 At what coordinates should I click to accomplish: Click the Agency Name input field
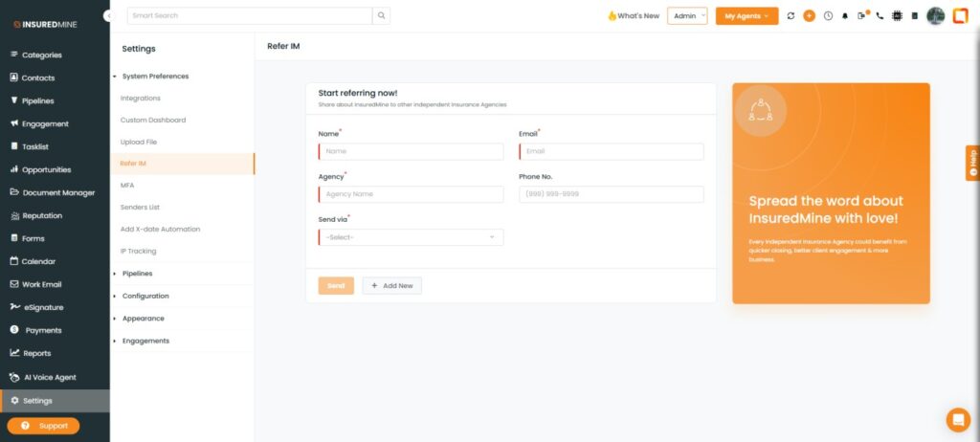(411, 194)
